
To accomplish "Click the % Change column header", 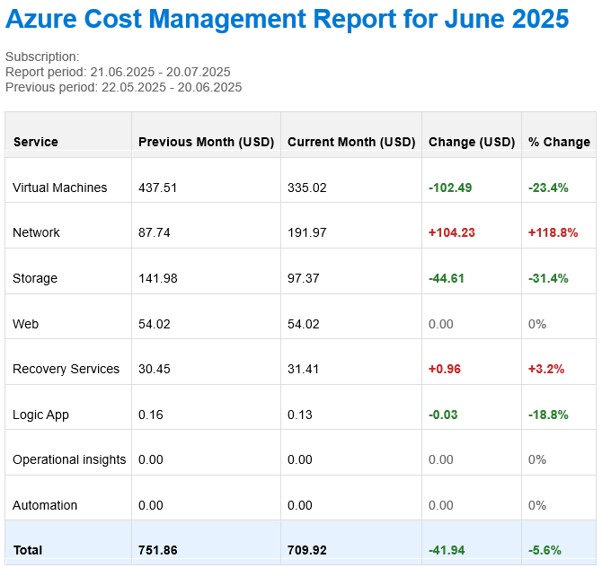I will point(559,142).
